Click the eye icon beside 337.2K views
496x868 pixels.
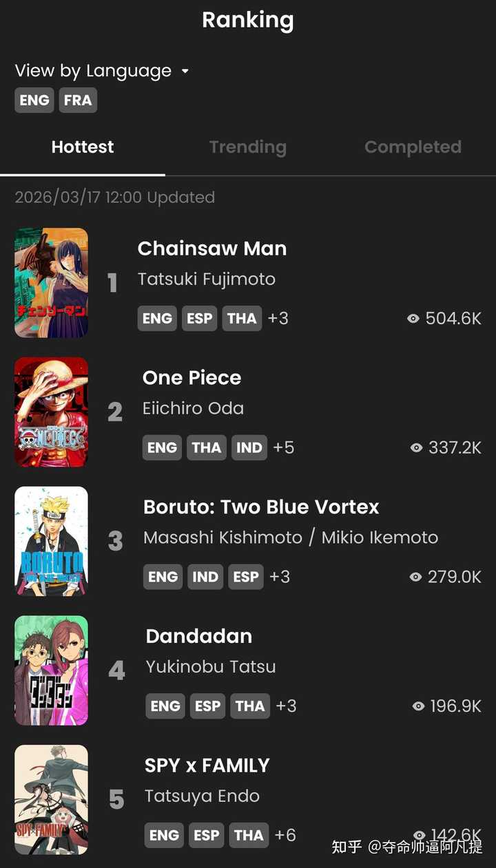pyautogui.click(x=416, y=448)
